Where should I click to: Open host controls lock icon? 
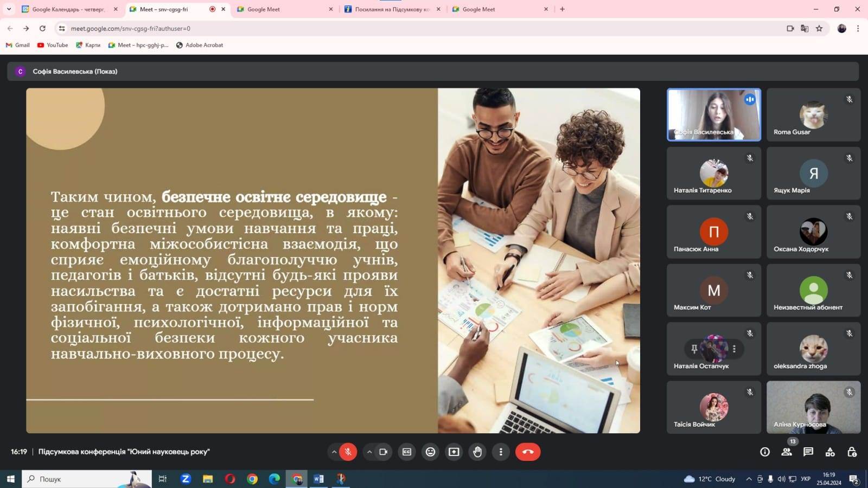click(x=852, y=452)
